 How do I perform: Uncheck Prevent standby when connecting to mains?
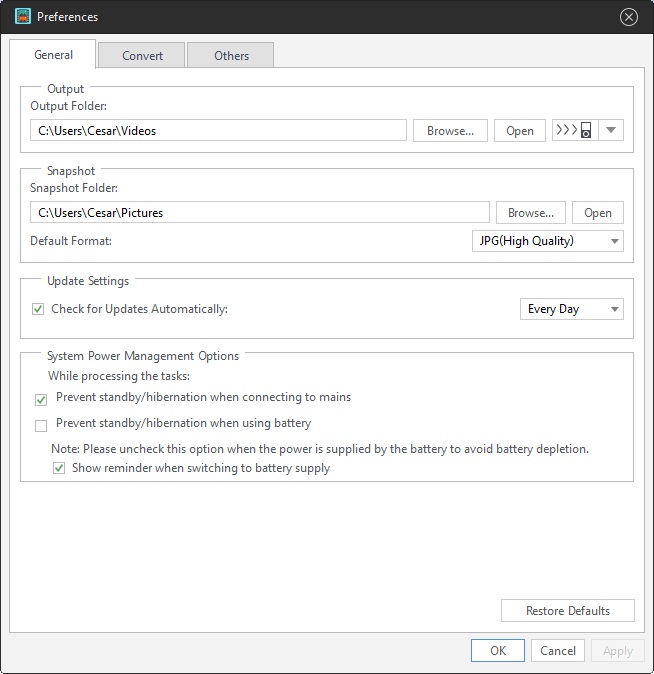tap(41, 400)
